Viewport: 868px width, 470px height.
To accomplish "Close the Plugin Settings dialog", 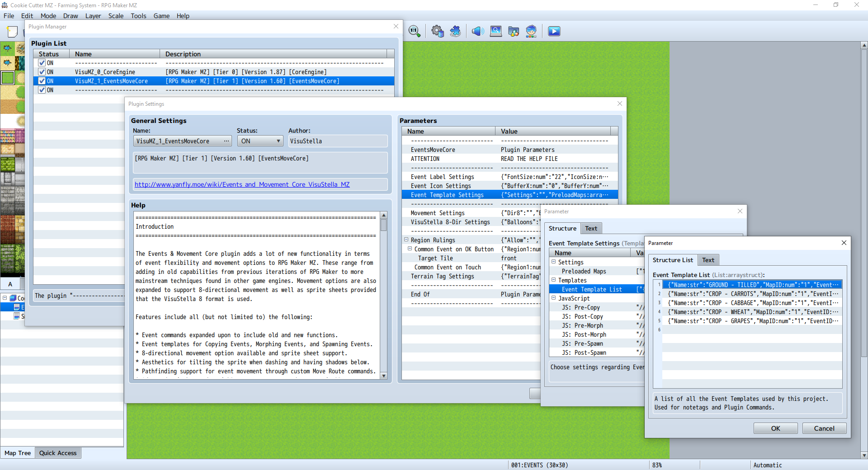I will coord(620,103).
